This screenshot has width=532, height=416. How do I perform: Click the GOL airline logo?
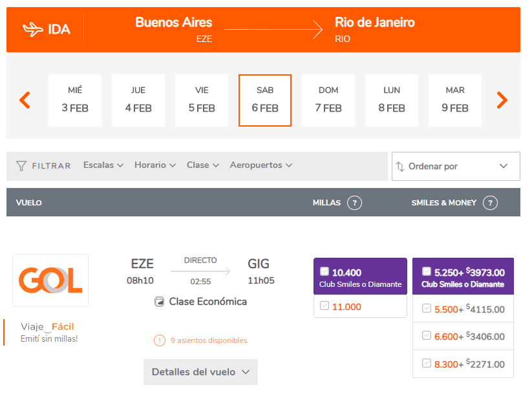click(50, 280)
